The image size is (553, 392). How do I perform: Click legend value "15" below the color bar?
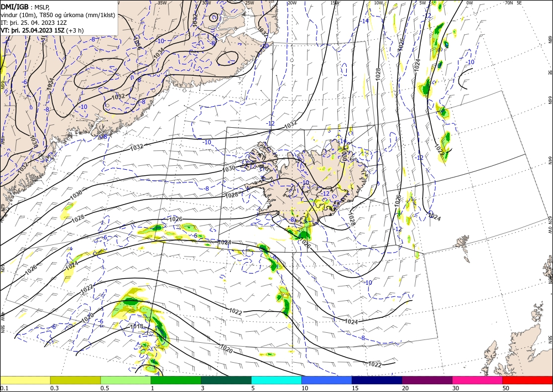click(x=355, y=388)
